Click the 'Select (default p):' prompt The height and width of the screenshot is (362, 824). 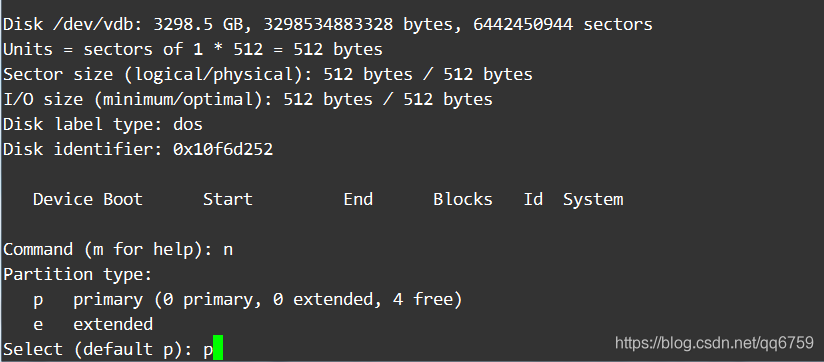coord(98,350)
